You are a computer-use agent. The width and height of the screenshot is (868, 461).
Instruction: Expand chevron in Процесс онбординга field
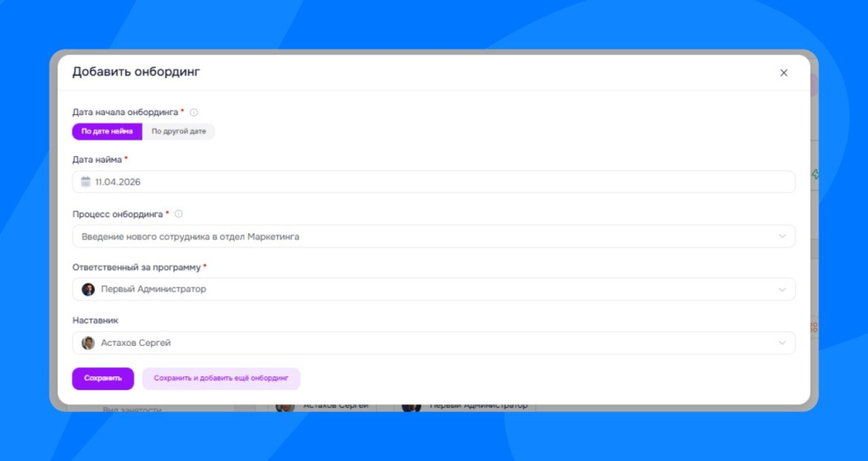[x=782, y=236]
